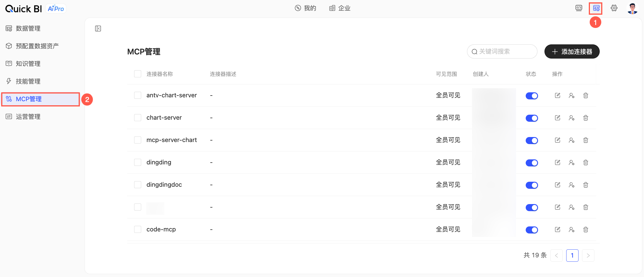Click the Quick BI logo
The height and width of the screenshot is (277, 644).
[x=23, y=9]
